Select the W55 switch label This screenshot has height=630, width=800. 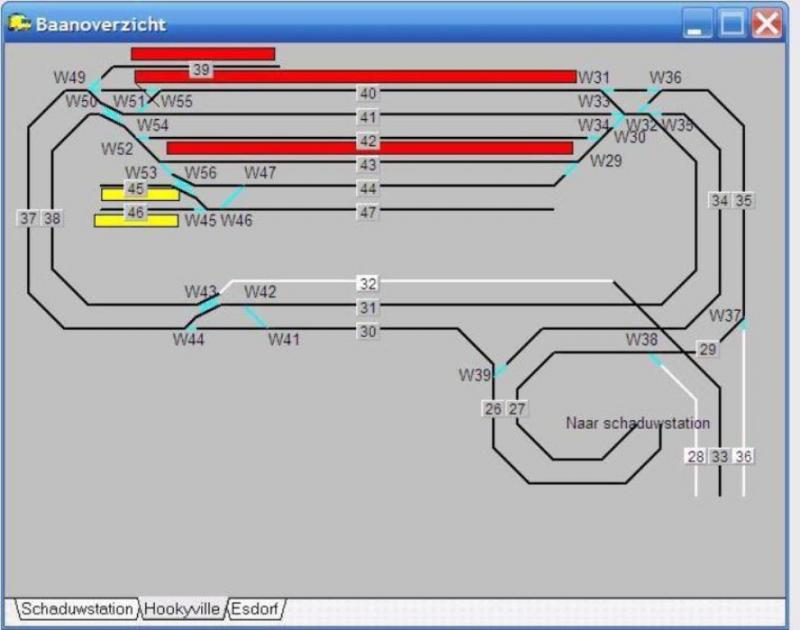point(177,101)
